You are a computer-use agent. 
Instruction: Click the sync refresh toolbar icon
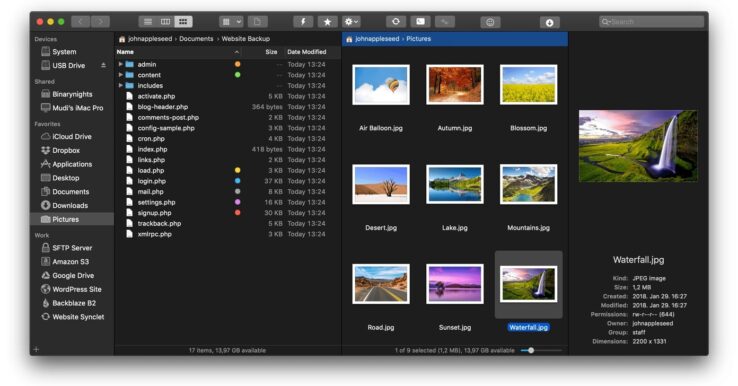(x=396, y=22)
